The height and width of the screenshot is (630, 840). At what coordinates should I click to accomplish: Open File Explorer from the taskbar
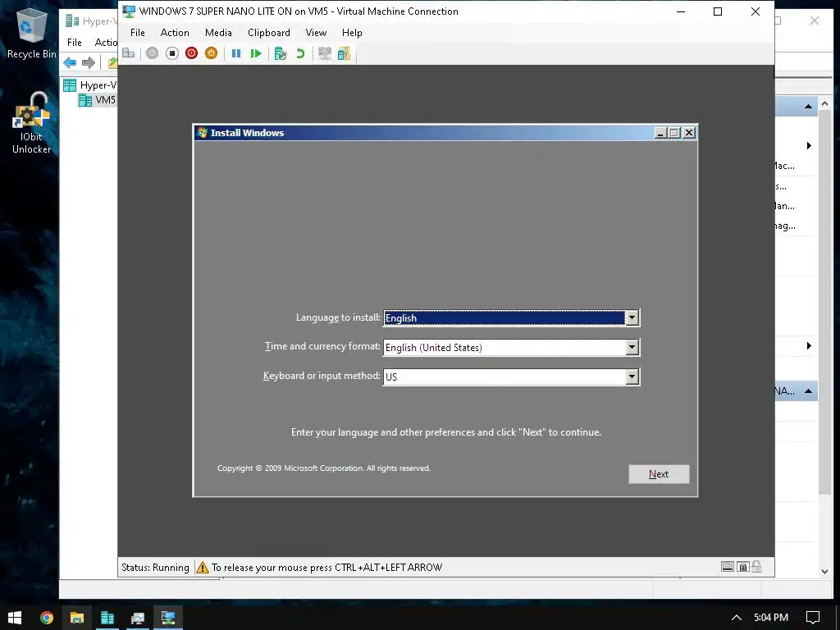tap(76, 618)
